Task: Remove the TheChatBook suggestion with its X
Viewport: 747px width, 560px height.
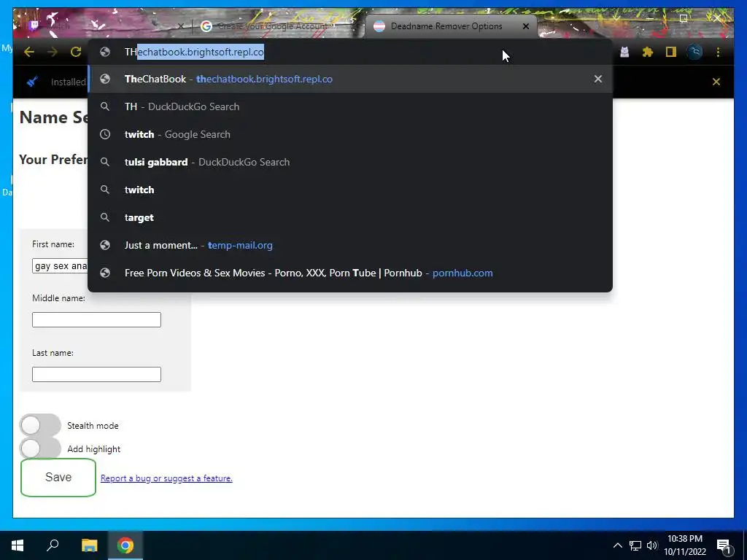Action: 598,79
